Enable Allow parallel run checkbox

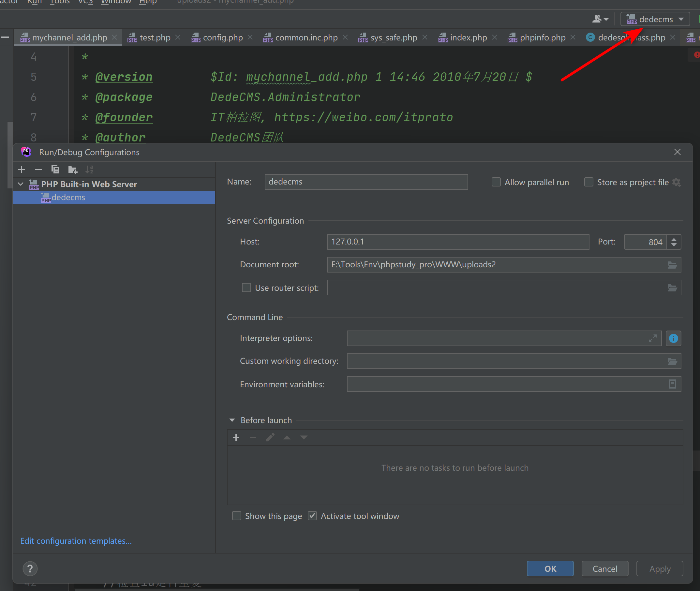click(496, 182)
